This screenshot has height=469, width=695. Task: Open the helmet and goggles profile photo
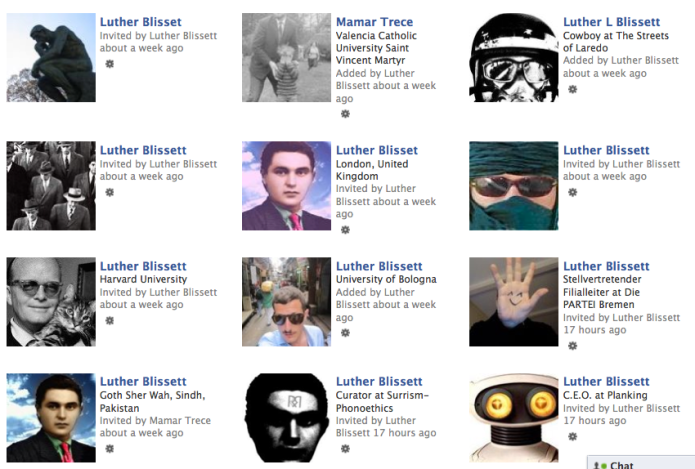(514, 58)
